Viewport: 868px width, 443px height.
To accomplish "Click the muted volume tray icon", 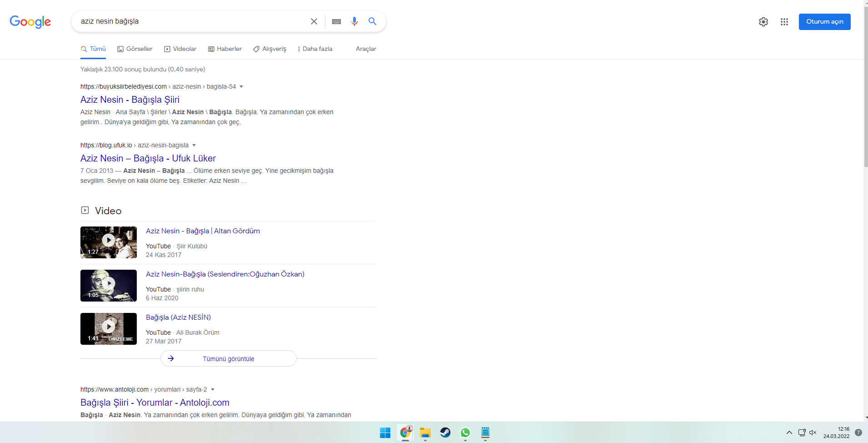I will point(813,433).
